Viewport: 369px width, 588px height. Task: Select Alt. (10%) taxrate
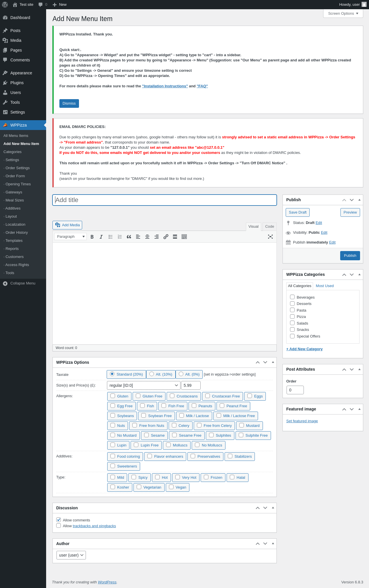point(152,374)
